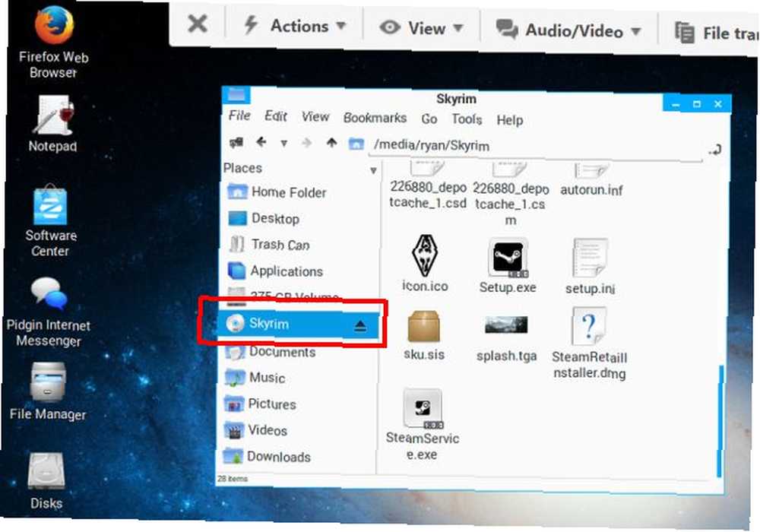The height and width of the screenshot is (532, 760).
Task: Open Firefox Web Browser desktop icon
Action: [x=54, y=42]
